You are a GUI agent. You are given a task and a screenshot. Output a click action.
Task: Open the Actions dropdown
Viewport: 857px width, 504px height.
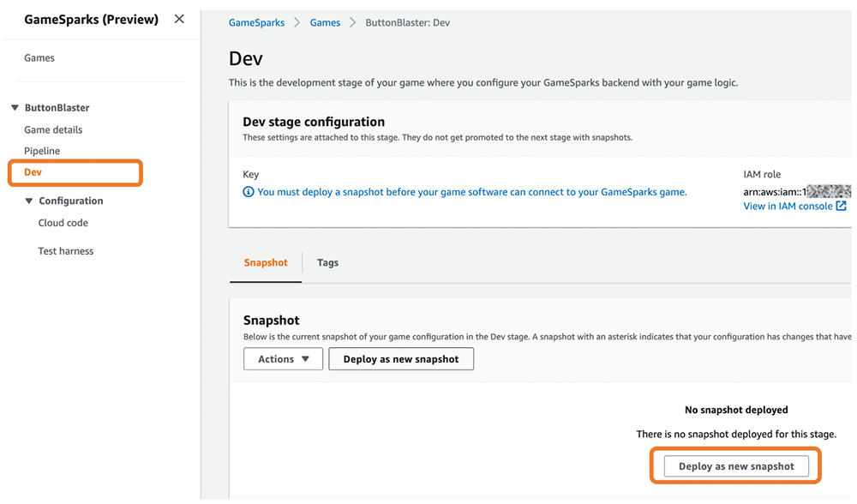coord(283,359)
